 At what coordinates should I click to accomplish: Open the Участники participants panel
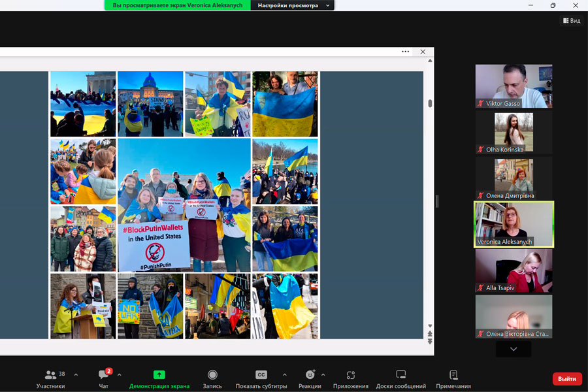[50, 379]
